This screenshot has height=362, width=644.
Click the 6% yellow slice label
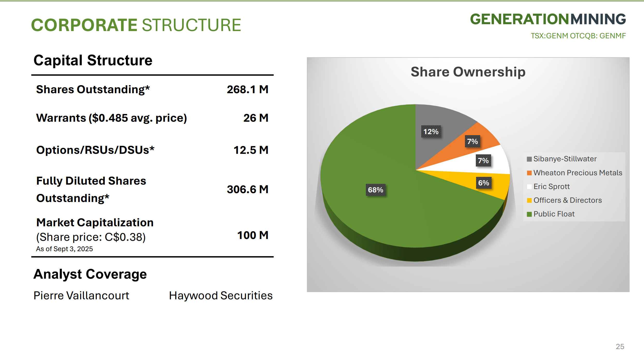click(x=483, y=183)
